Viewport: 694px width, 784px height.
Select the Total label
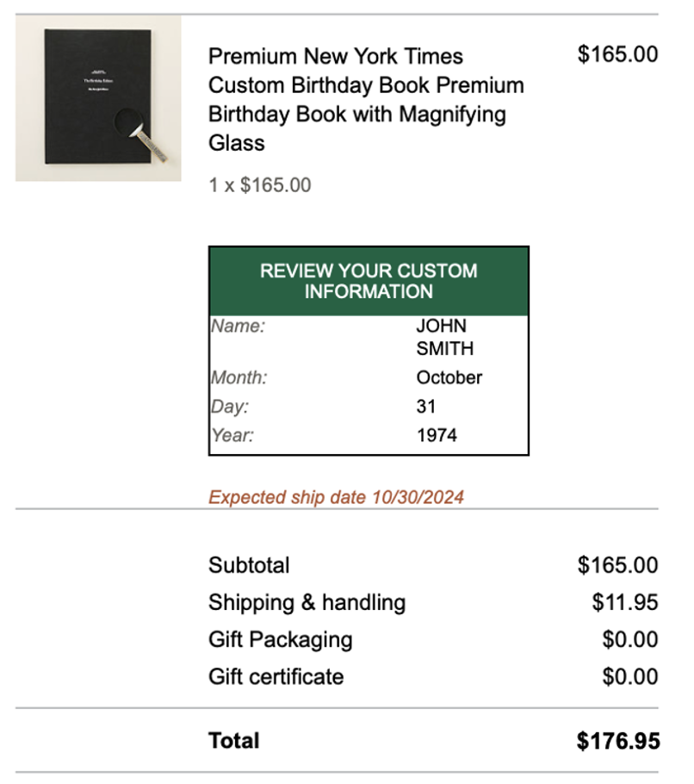coord(234,741)
